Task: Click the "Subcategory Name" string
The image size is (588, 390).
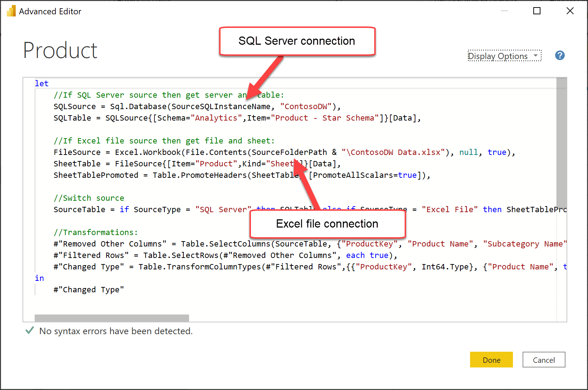Action: [x=525, y=244]
